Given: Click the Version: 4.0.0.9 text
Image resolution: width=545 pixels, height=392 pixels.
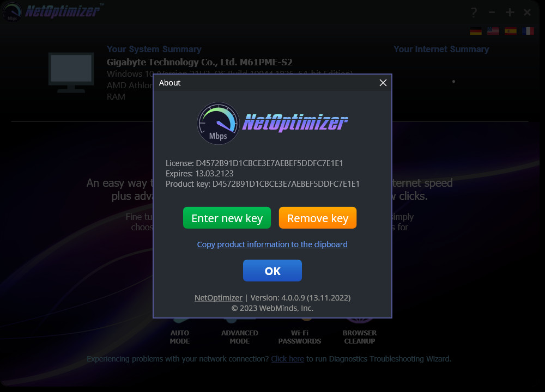Looking at the screenshot, I should tap(300, 298).
